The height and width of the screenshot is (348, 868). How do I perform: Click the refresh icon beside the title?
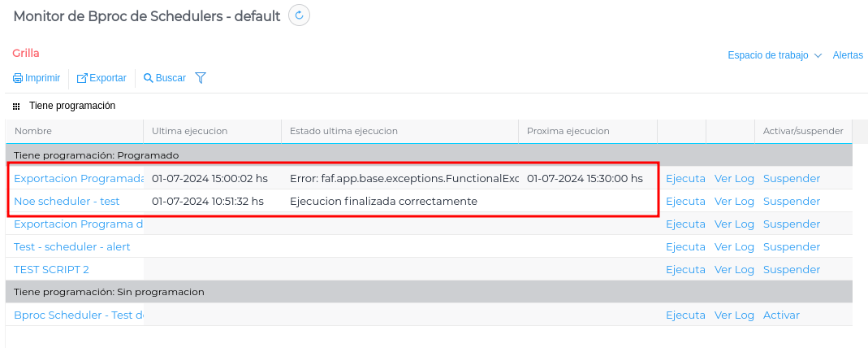[x=300, y=15]
